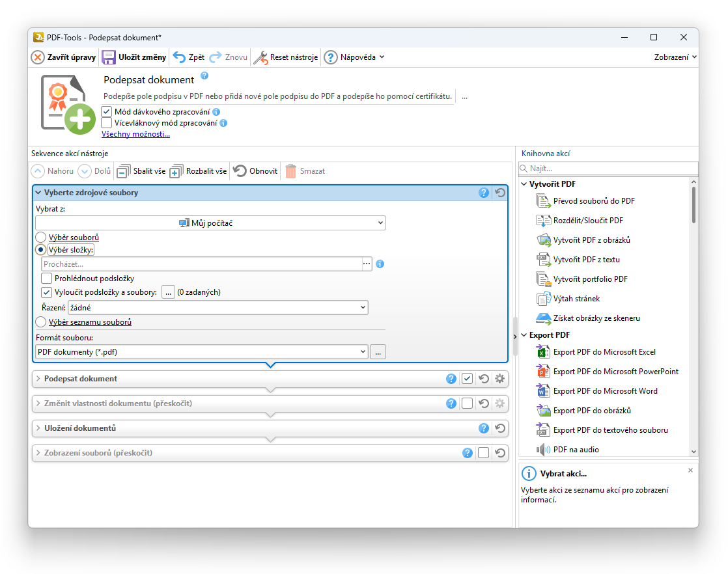
Task: Open the Nápověda help menu
Action: pyautogui.click(x=354, y=57)
